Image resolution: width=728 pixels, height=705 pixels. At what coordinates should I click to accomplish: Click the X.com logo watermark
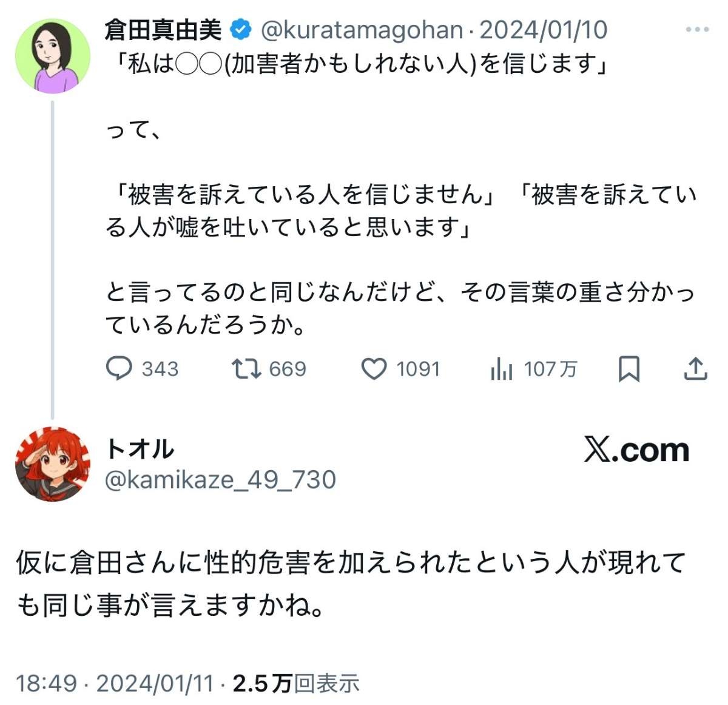click(637, 450)
